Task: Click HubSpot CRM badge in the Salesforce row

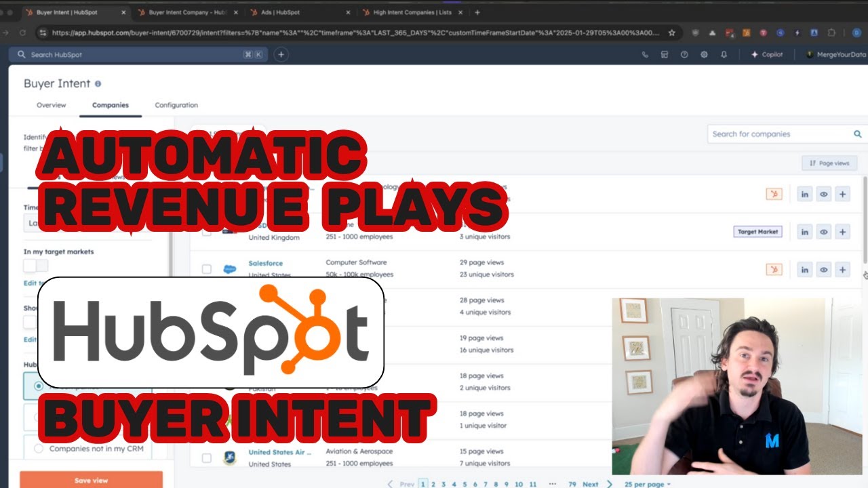Action: (774, 270)
